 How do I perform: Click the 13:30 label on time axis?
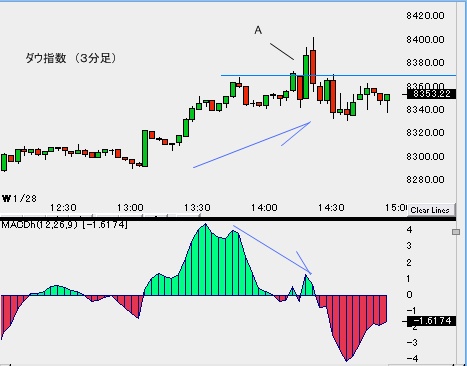[x=197, y=208]
